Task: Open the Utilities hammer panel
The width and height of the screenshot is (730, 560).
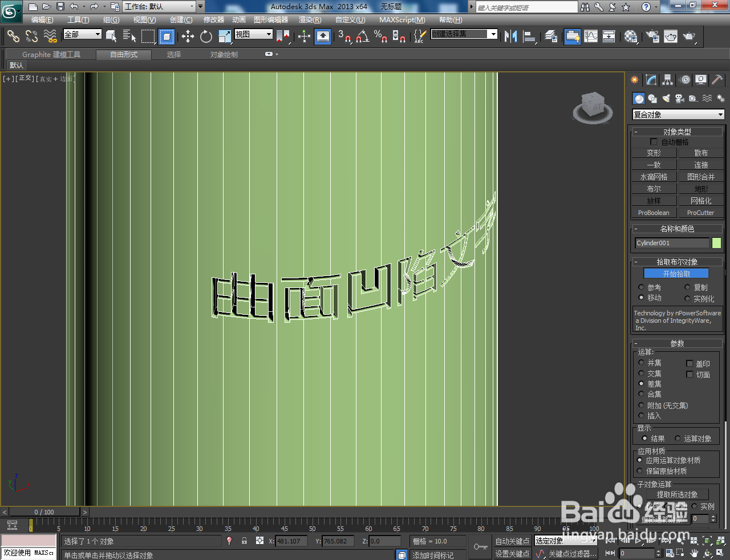Action: click(717, 80)
